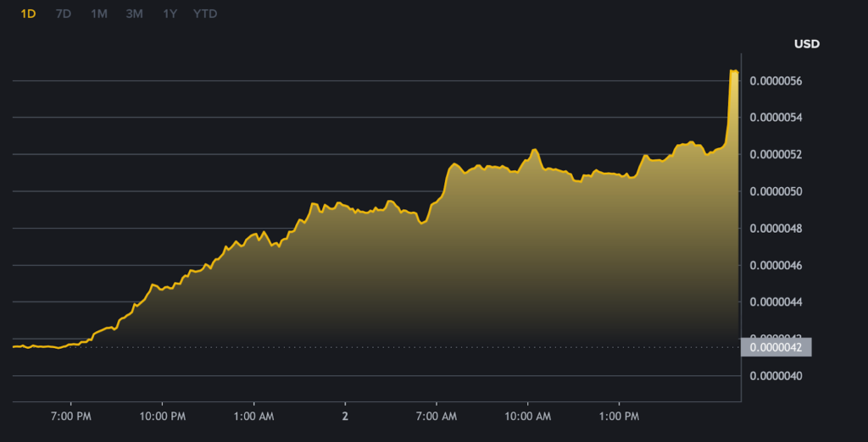Click the day 2 date marker on axis

click(345, 417)
